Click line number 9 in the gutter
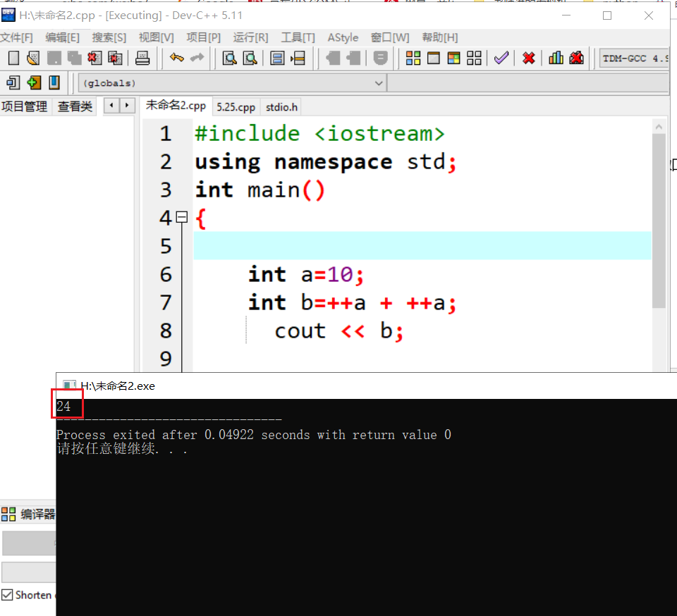Viewport: 677px width, 616px height. (x=166, y=359)
